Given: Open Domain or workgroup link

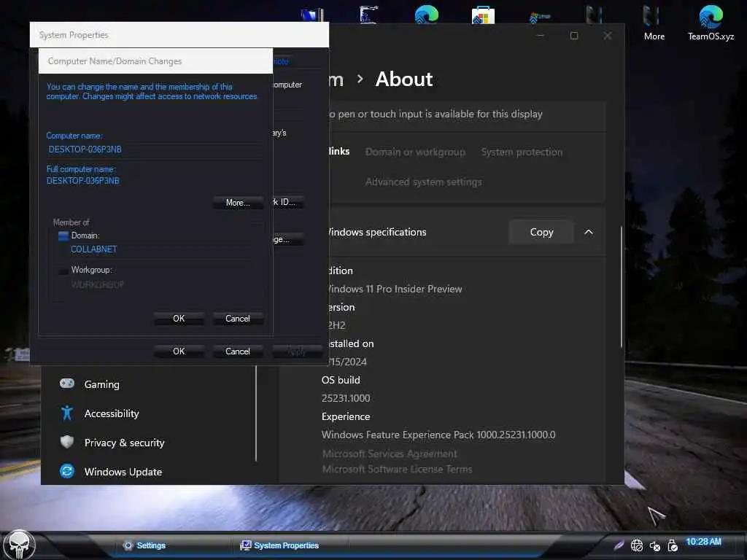Looking at the screenshot, I should tap(415, 152).
